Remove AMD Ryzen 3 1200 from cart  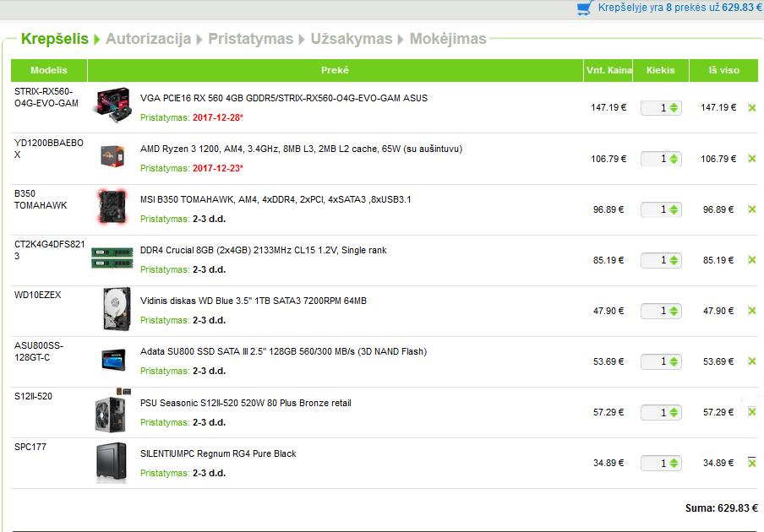752,159
